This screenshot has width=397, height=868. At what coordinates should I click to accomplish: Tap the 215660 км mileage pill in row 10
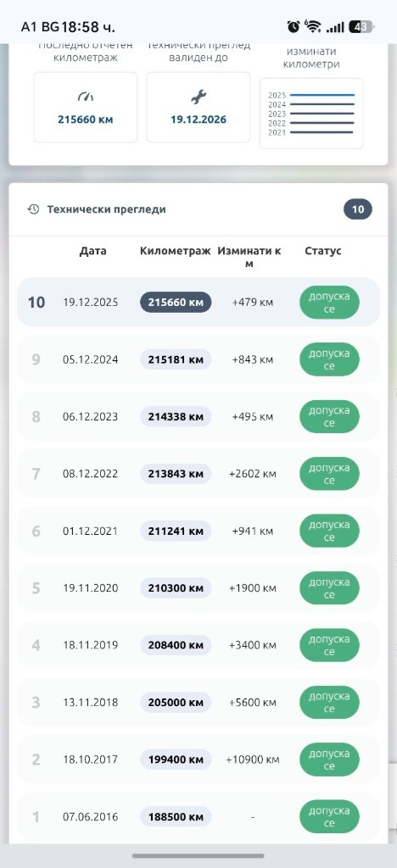click(176, 303)
